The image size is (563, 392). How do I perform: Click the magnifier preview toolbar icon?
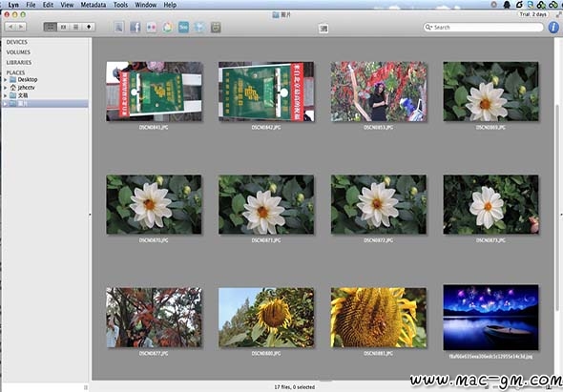tap(119, 28)
